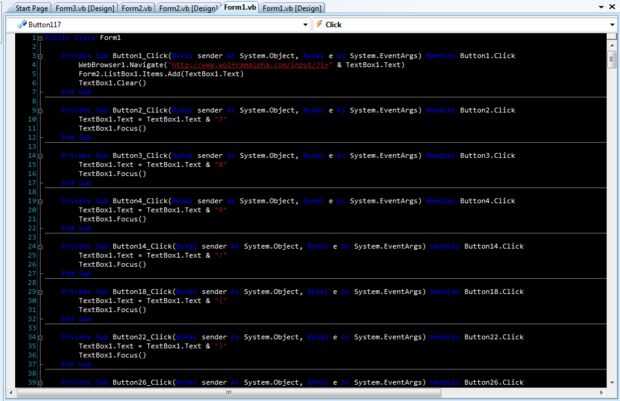Click the Button3_Click sub name

140,156
